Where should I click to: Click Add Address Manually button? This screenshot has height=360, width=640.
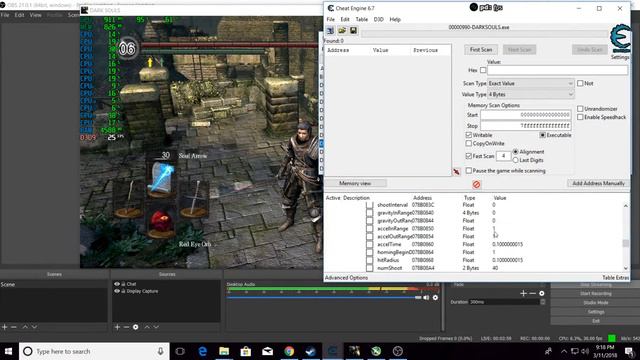(598, 184)
